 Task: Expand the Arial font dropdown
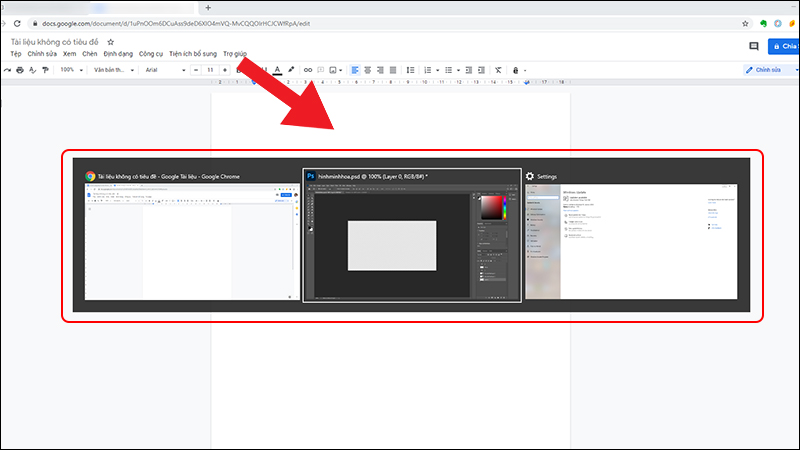coord(163,70)
